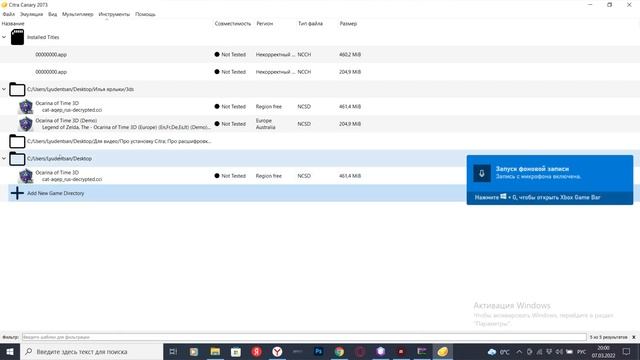Click the plus icon for new game directory
Viewport: 640px width, 360px height.
point(17,193)
